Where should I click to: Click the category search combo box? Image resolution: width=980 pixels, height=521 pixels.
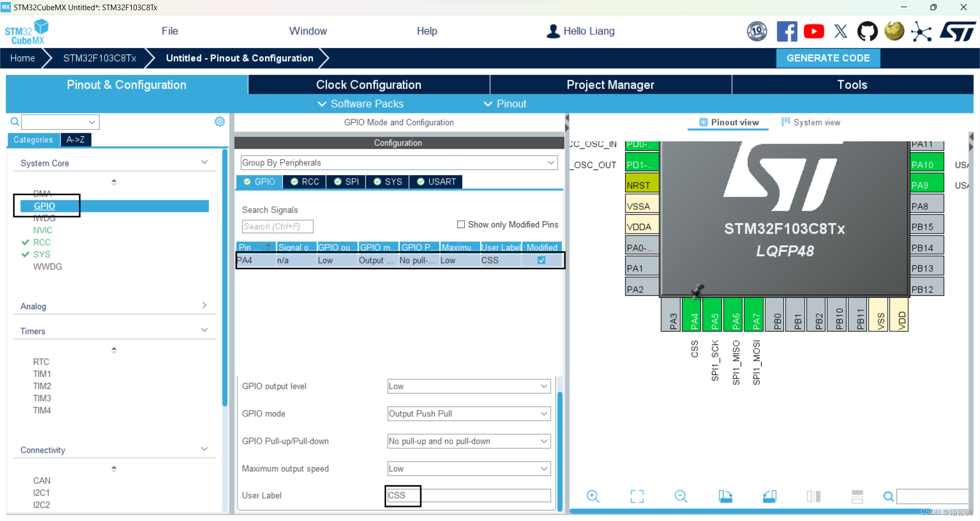(x=60, y=122)
